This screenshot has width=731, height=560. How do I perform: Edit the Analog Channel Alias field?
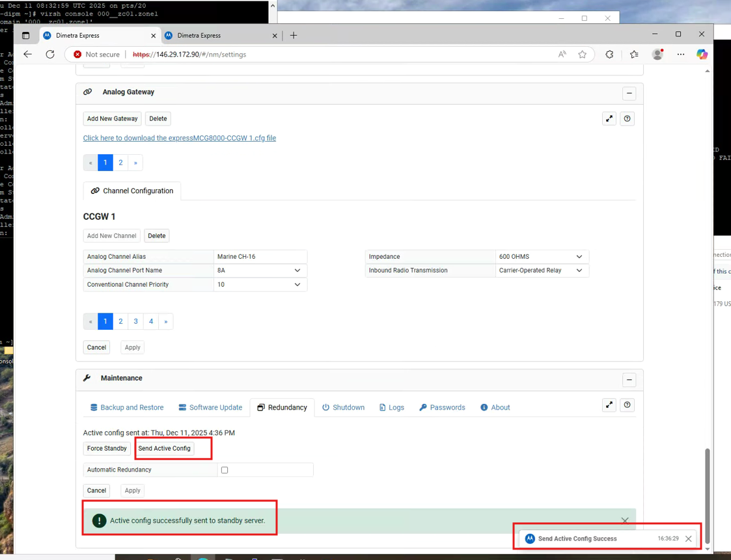pos(260,257)
